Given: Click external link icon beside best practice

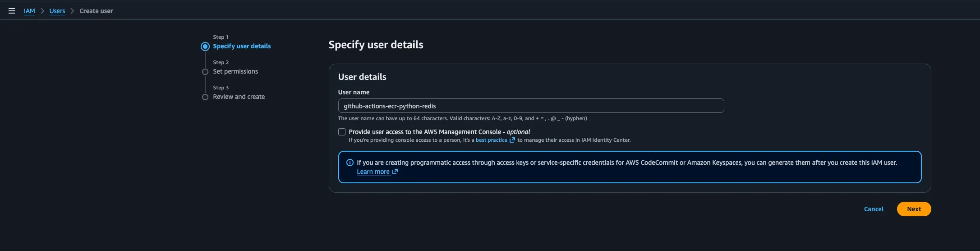Looking at the screenshot, I should (x=512, y=140).
